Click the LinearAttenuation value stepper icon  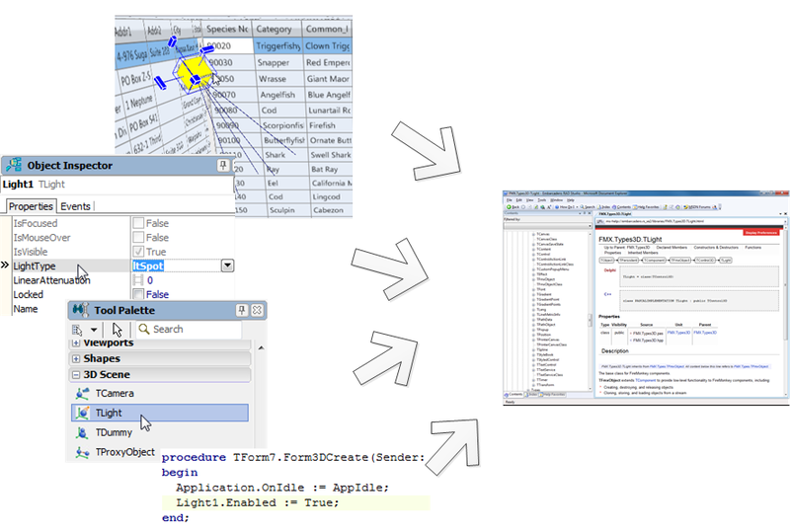pos(138,280)
